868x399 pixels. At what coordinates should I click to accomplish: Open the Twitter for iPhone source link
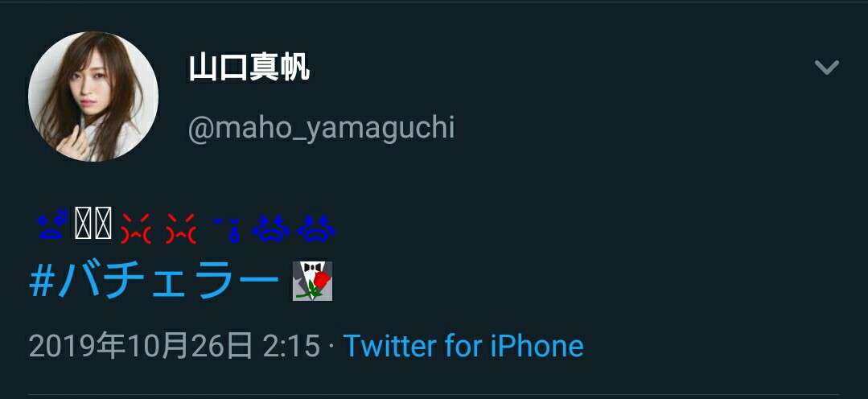tap(463, 346)
